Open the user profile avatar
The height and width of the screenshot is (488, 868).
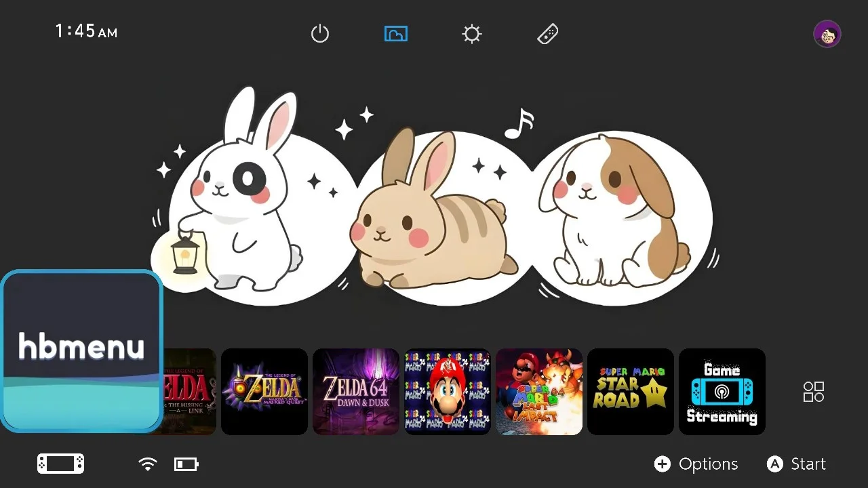point(827,34)
